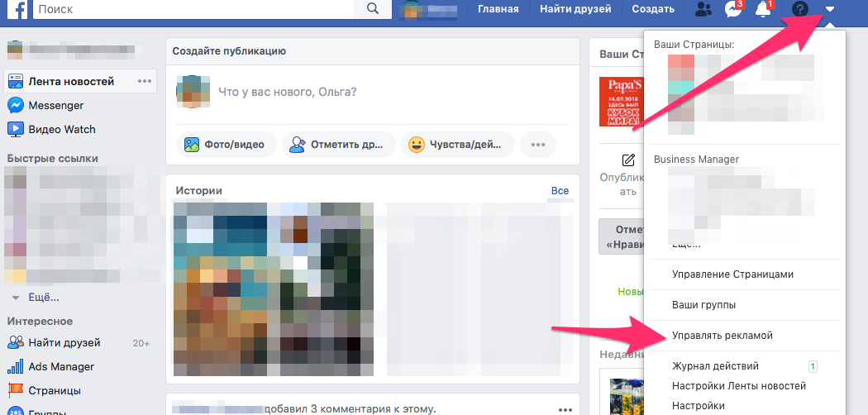Click the Фото/видео button
Viewport: 868px width, 415px height.
[x=226, y=145]
